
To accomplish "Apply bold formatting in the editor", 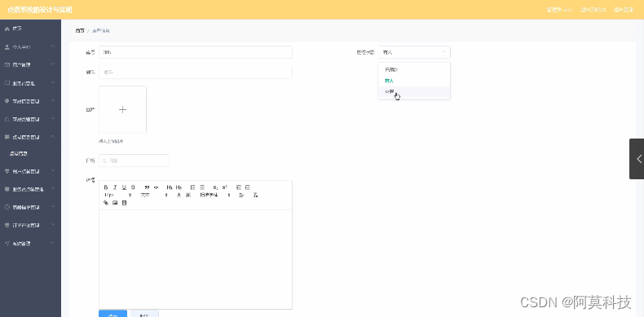I will click(106, 187).
